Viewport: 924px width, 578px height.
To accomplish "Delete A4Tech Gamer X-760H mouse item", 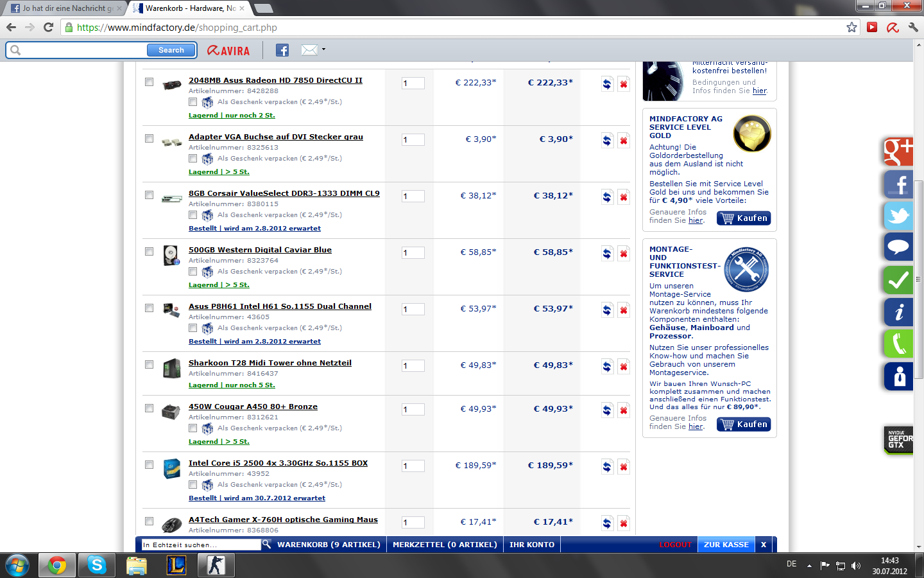I will coord(624,523).
